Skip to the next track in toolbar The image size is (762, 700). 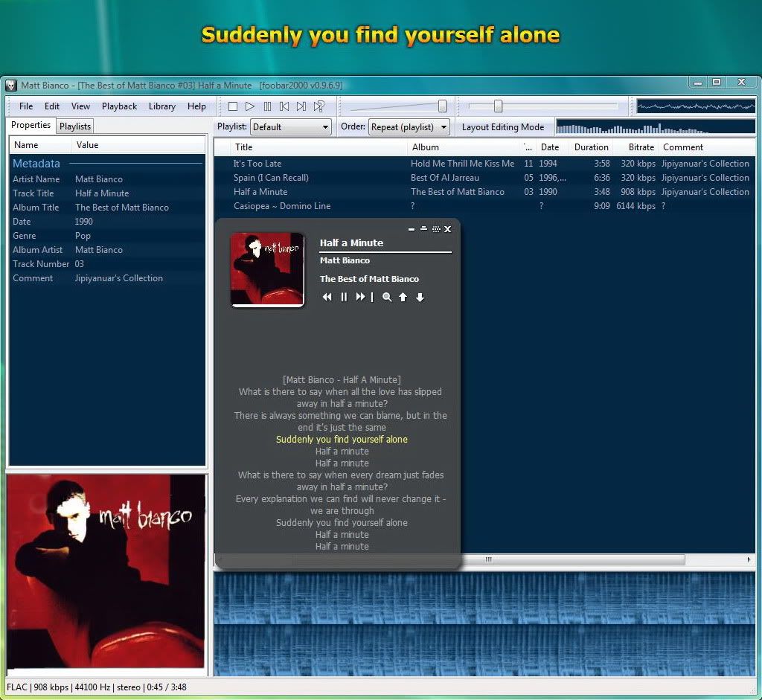pos(301,106)
